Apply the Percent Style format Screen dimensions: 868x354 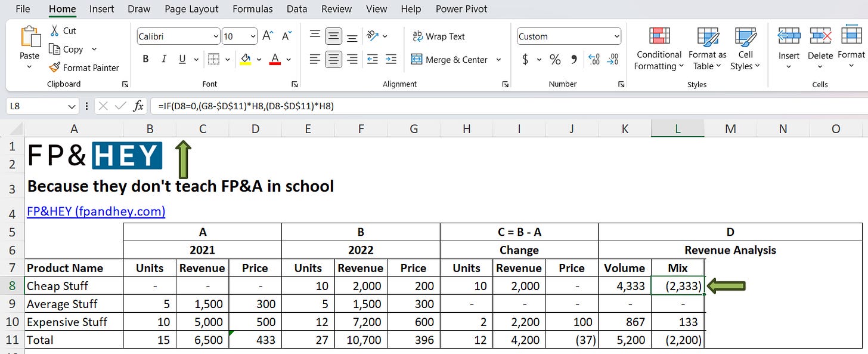554,59
